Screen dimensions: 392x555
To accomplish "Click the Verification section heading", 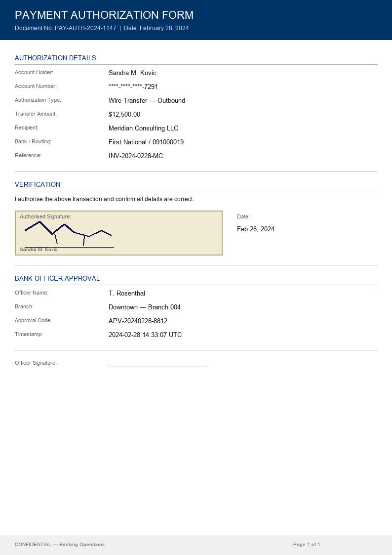I will pos(38,184).
